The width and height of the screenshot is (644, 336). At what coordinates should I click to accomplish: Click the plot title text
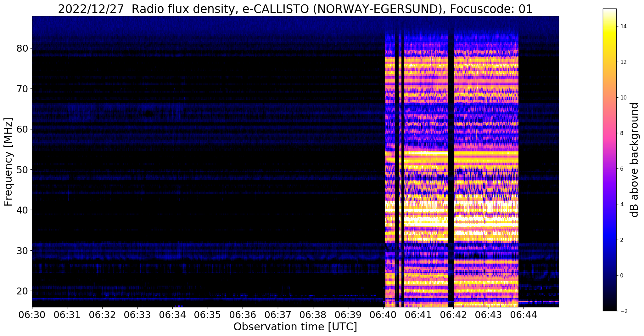[295, 9]
